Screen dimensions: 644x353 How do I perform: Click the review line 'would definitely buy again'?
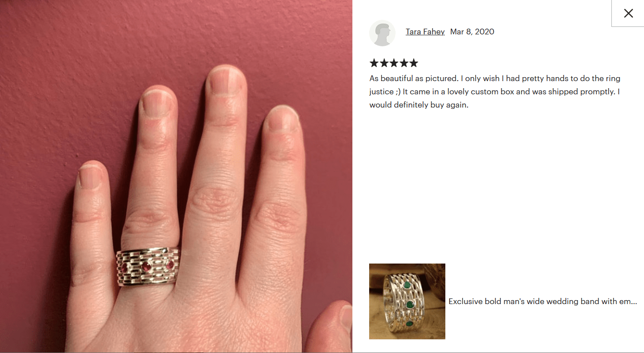[x=419, y=105]
